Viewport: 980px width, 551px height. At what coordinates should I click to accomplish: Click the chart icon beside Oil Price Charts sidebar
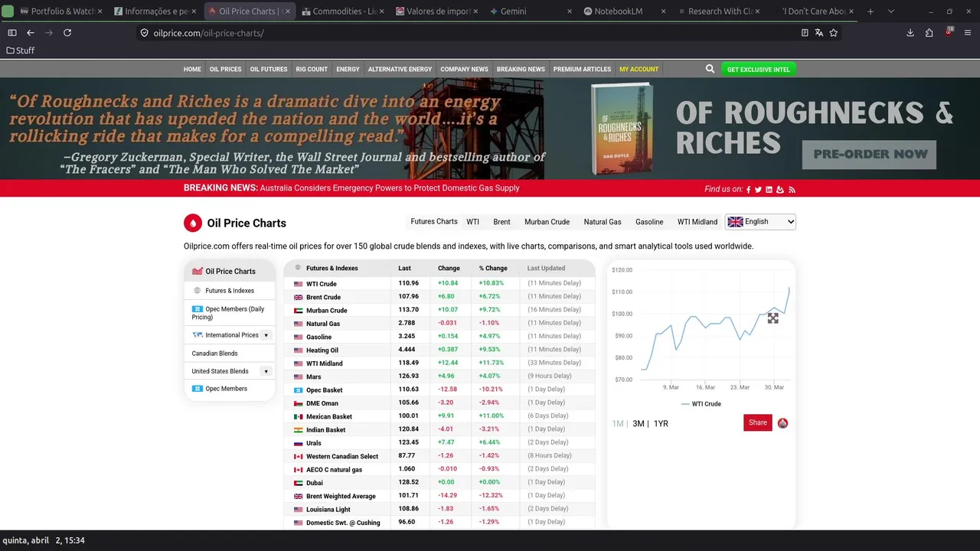point(197,271)
